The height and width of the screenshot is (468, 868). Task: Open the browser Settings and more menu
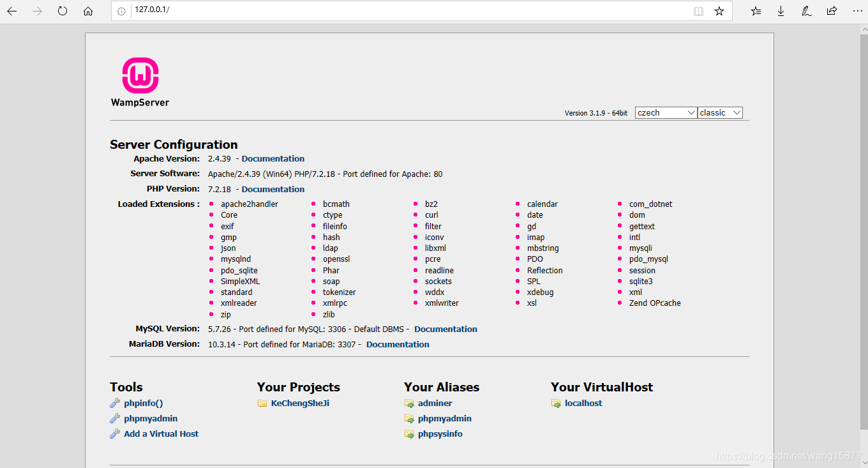point(857,11)
